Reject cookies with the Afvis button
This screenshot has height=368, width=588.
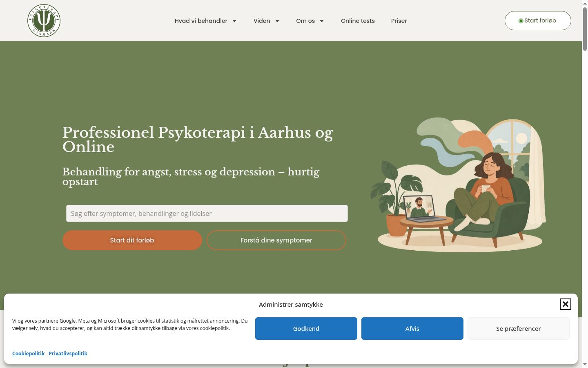tap(412, 328)
